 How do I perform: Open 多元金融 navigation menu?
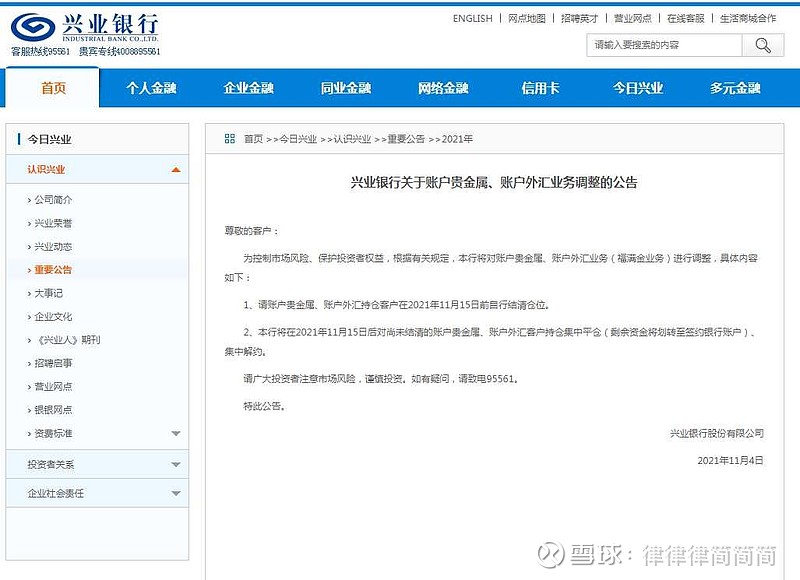tap(735, 88)
